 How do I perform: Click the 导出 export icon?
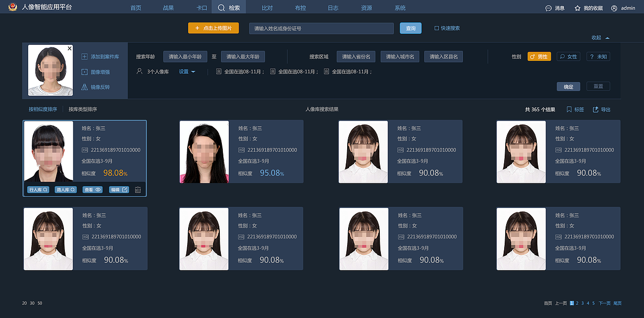(596, 109)
